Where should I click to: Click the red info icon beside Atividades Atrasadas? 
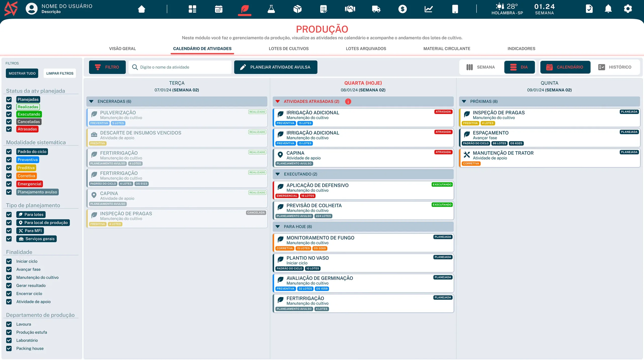pos(348,101)
